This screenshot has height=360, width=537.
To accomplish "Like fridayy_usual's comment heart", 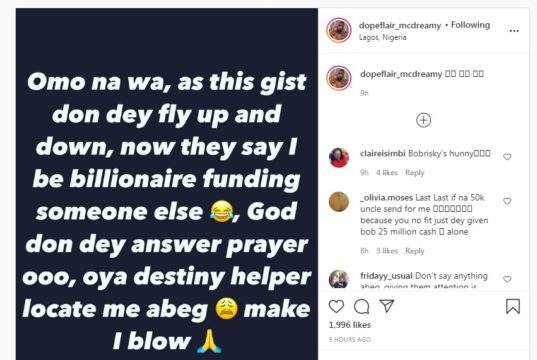I will pyautogui.click(x=507, y=279).
